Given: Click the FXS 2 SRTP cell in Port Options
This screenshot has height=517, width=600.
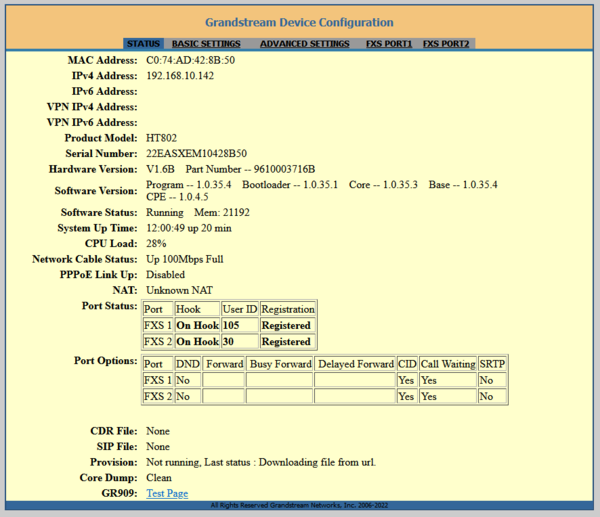Looking at the screenshot, I should 492,396.
